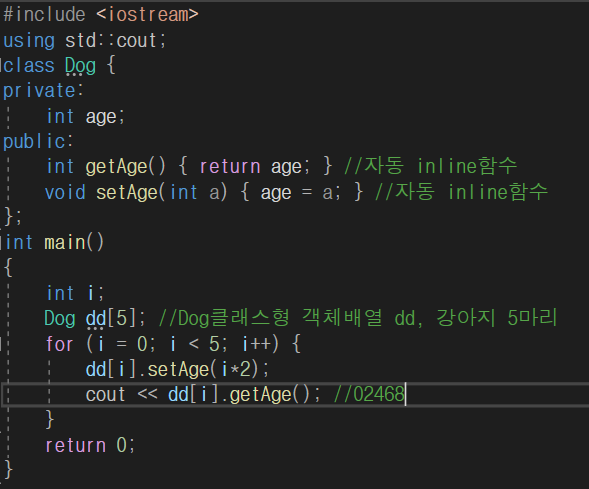
Task: Click the setAge function definition name
Action: 127,192
